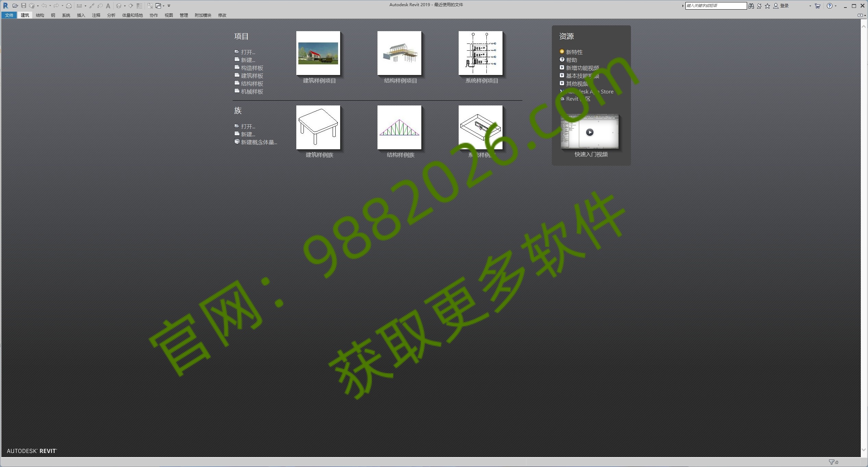
Task: Switch to the 结构 ribbon tab
Action: tap(40, 15)
